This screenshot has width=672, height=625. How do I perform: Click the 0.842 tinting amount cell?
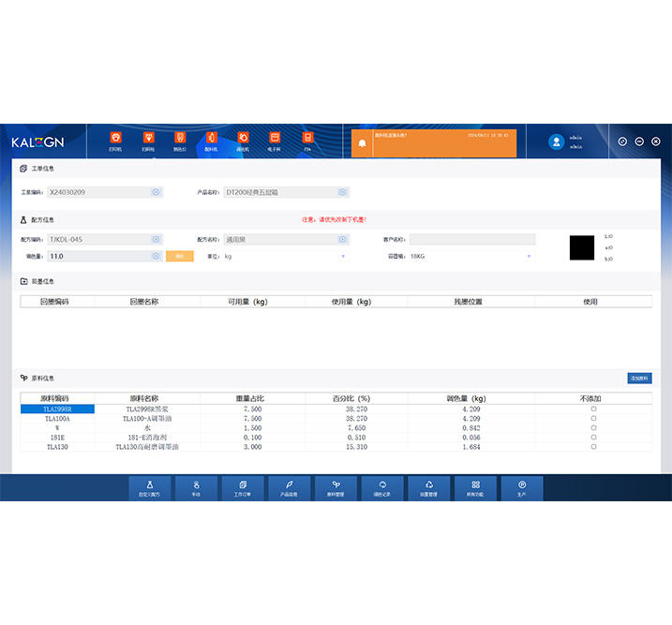(x=471, y=428)
